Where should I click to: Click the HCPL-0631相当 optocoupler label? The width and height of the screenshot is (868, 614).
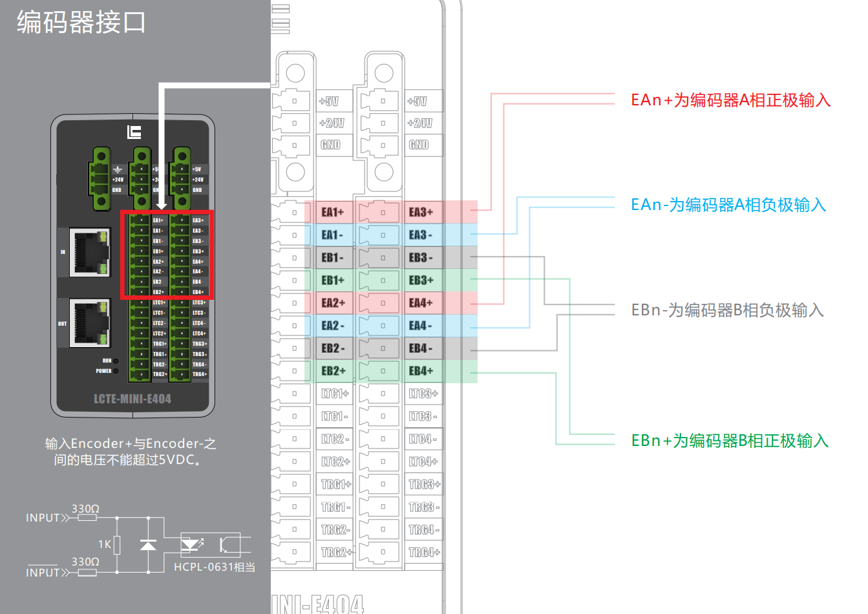[215, 567]
